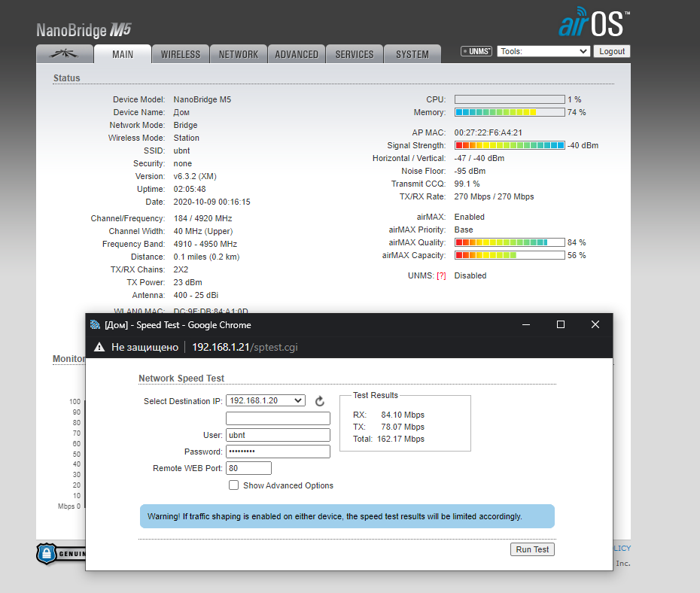The height and width of the screenshot is (593, 700).
Task: Click the Remote WEB Port field
Action: (x=248, y=468)
